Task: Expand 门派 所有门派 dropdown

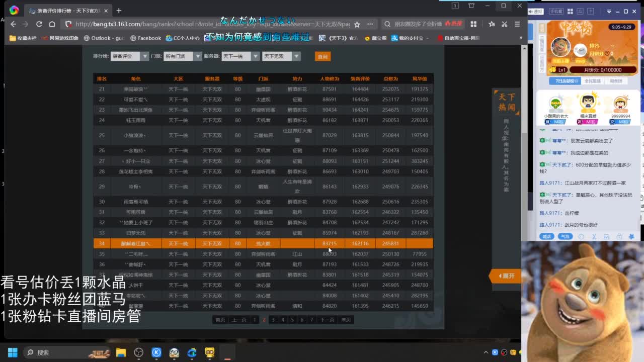Action: click(183, 56)
